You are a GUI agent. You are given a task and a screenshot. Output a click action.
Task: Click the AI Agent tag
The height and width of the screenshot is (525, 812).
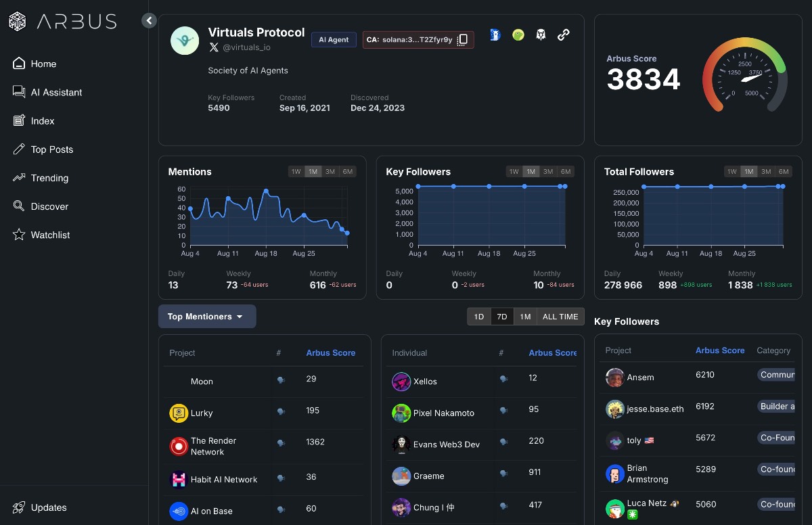pos(334,40)
